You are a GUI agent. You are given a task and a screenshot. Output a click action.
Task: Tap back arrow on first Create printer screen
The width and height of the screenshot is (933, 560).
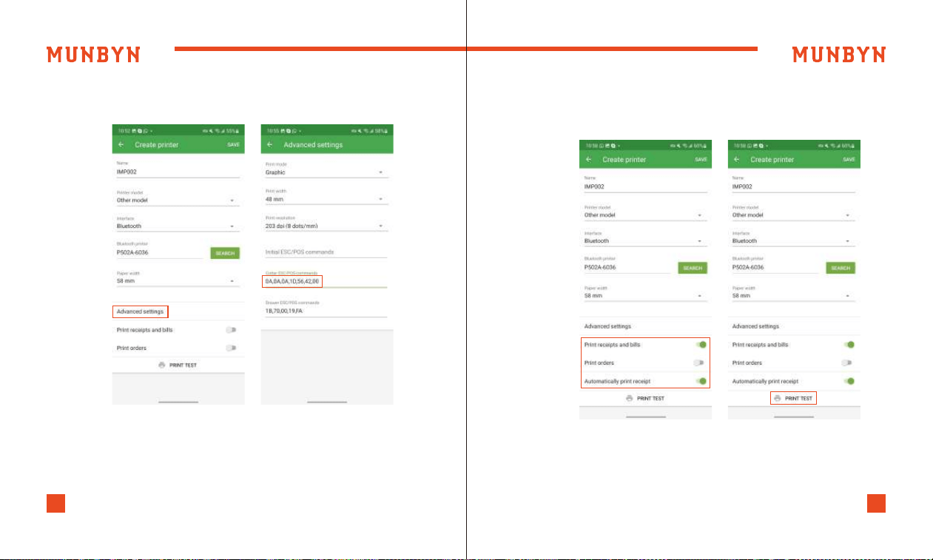(x=121, y=145)
